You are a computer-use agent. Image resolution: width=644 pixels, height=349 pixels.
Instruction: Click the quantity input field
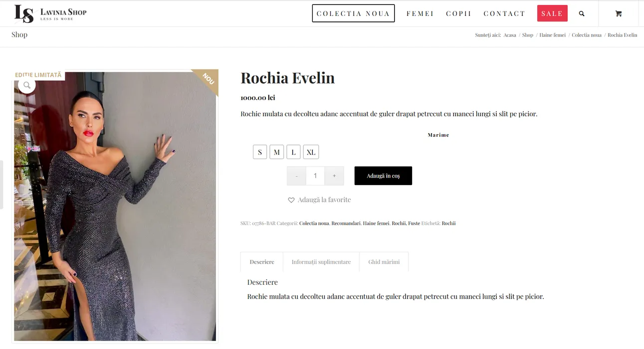(x=315, y=176)
